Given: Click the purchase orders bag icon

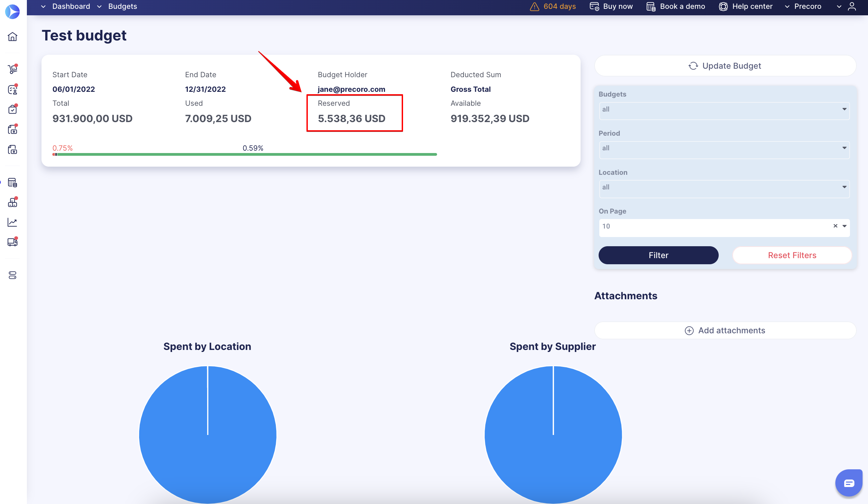Looking at the screenshot, I should (x=12, y=109).
